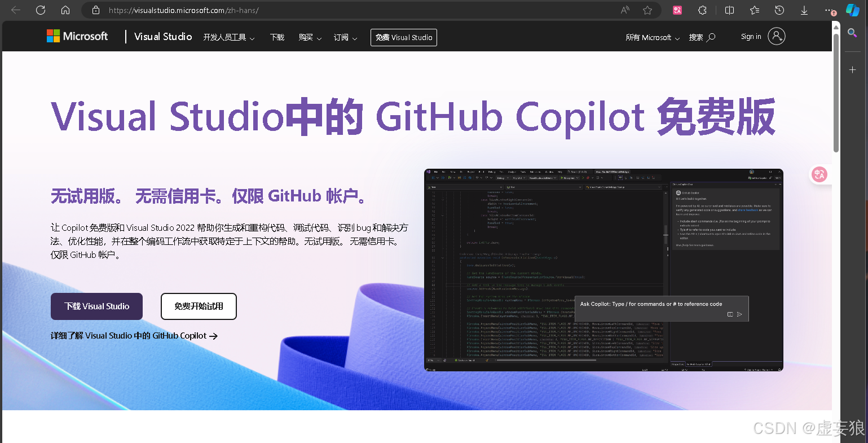This screenshot has width=868, height=443.
Task: Click the browser Back arrow
Action: (16, 10)
